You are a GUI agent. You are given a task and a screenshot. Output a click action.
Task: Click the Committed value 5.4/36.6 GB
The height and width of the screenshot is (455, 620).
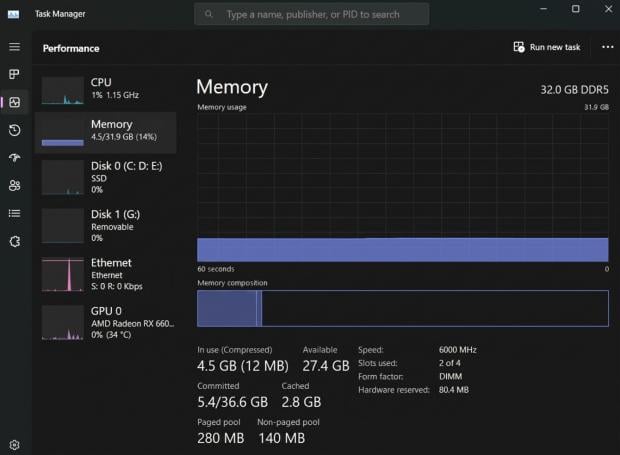click(x=232, y=402)
